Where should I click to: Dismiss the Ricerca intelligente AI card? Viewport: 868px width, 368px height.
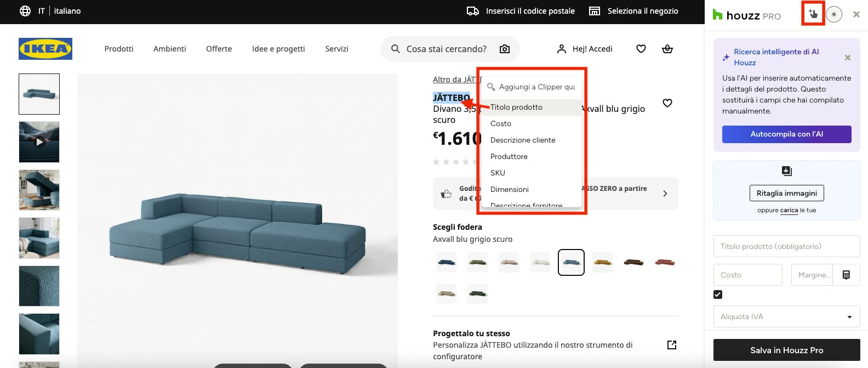[x=848, y=58]
